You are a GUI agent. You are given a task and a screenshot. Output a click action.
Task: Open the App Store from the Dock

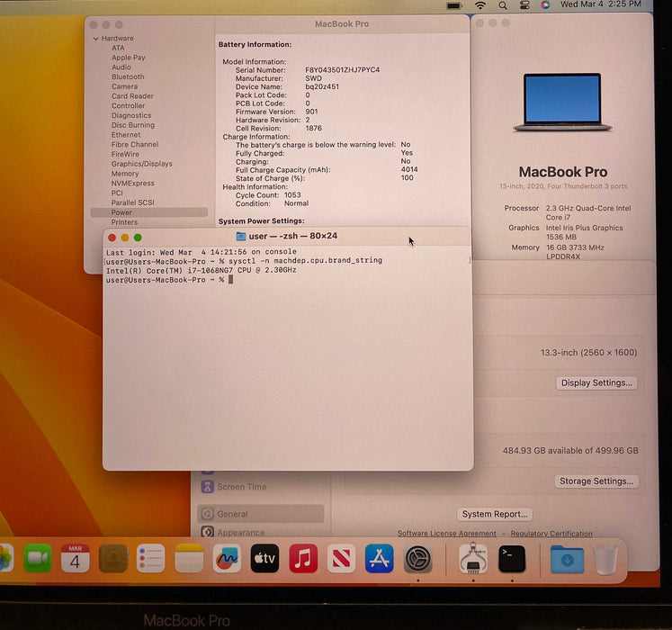(380, 558)
